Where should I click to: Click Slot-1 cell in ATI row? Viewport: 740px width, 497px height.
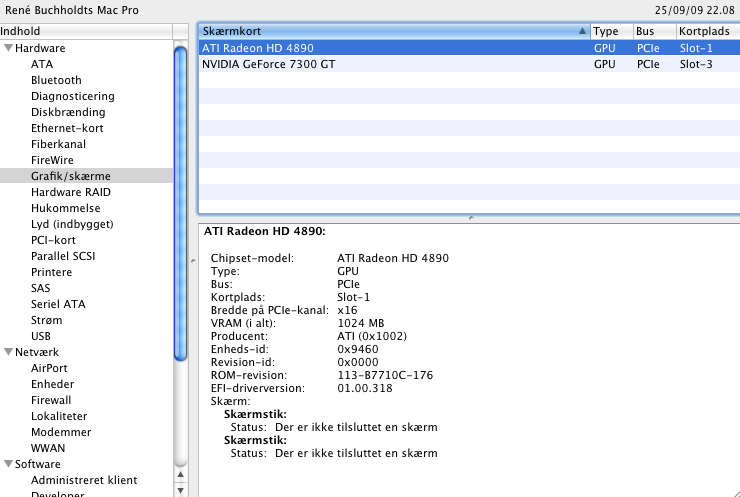click(x=696, y=48)
